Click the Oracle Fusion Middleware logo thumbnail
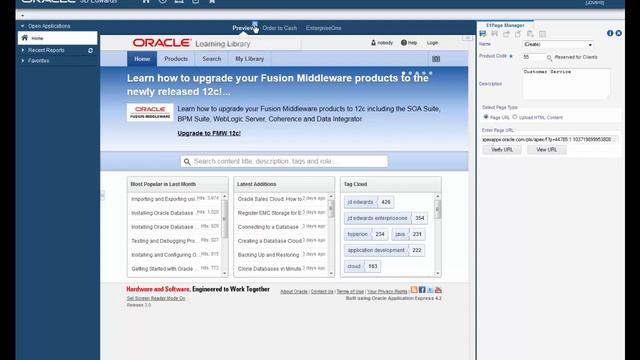 [150, 112]
